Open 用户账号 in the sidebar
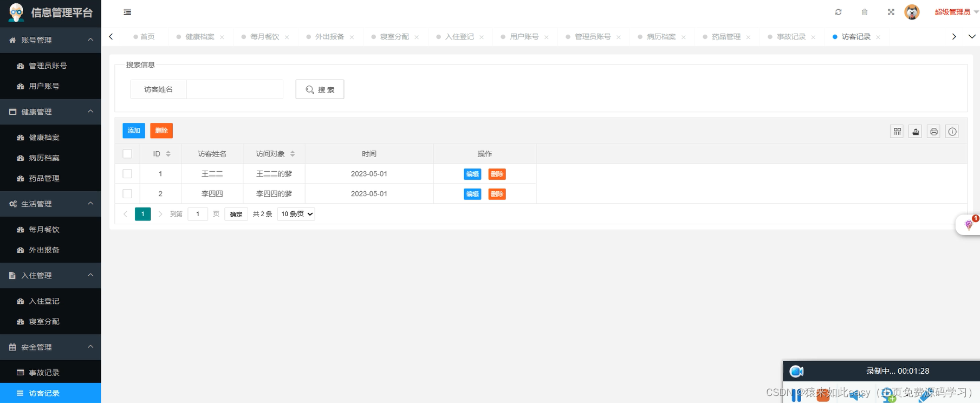This screenshot has width=980, height=403. [x=50, y=86]
